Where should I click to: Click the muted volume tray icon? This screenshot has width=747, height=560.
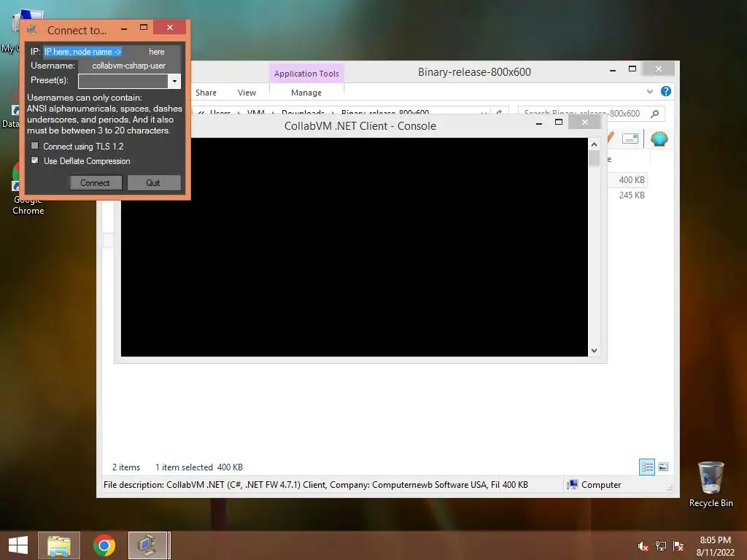pyautogui.click(x=643, y=546)
